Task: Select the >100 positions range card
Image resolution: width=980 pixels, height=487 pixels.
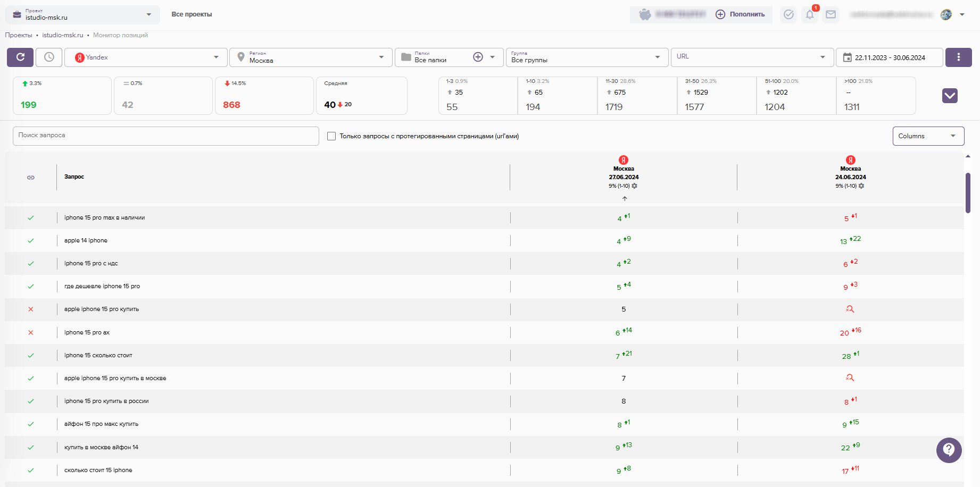Action: pyautogui.click(x=876, y=96)
